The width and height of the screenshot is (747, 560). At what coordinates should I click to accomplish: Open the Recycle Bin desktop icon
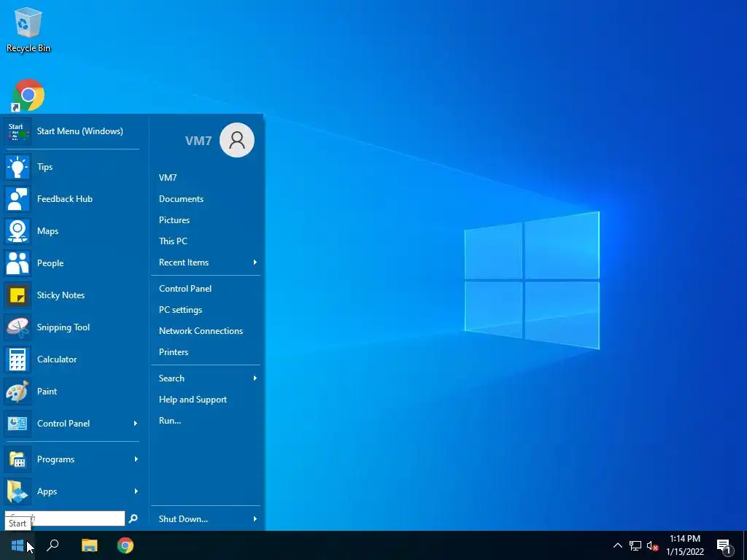(x=28, y=23)
